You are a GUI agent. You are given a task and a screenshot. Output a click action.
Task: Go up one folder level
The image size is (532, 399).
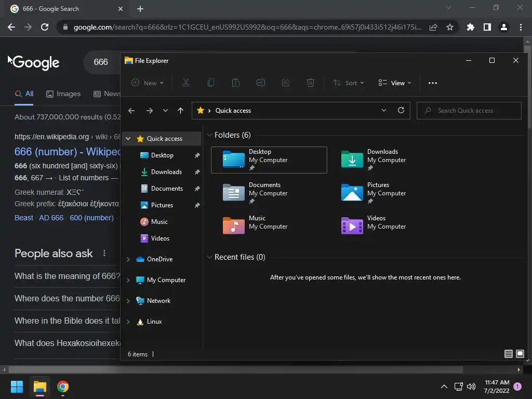(x=180, y=111)
